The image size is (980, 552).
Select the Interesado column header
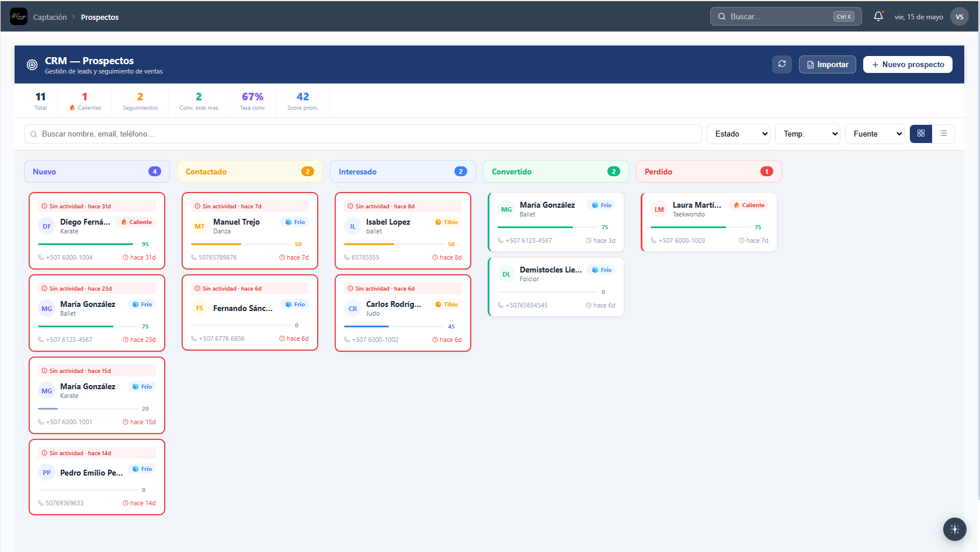(x=403, y=172)
